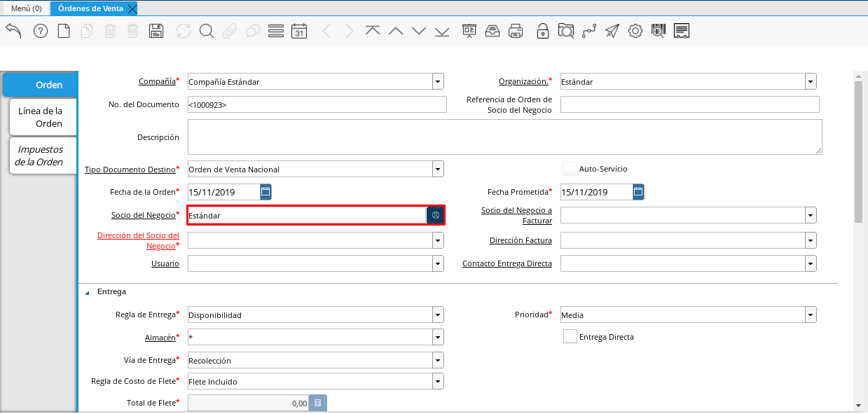Viewport: 868px width, 414px height.
Task: Open the help question mark icon
Action: coord(41,31)
